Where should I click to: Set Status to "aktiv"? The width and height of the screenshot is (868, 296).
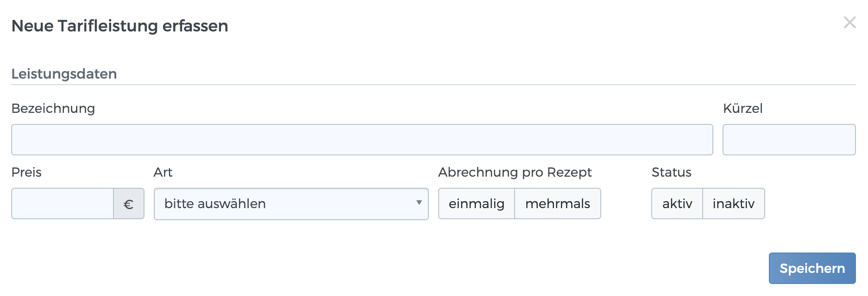click(677, 203)
